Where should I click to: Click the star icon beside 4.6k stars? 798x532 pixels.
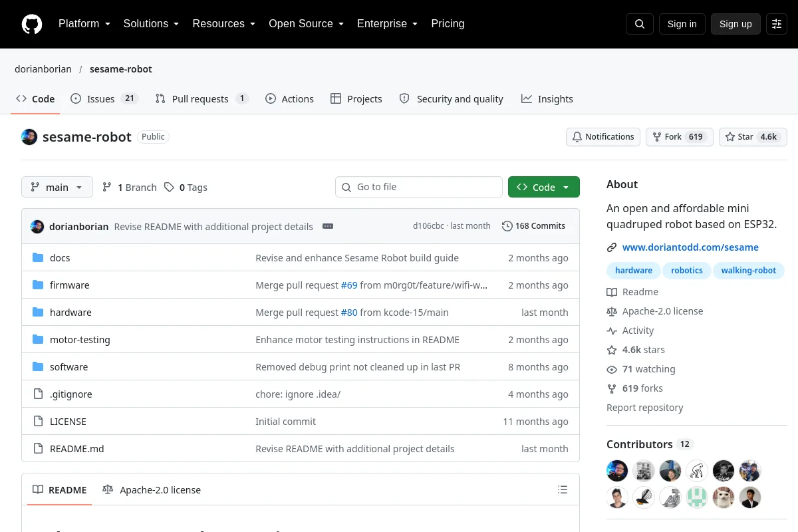tap(612, 350)
